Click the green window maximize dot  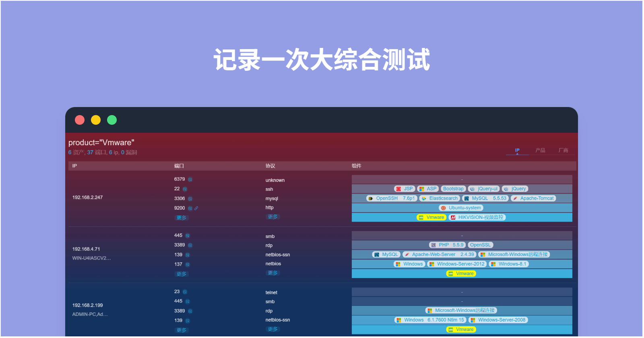pos(112,120)
